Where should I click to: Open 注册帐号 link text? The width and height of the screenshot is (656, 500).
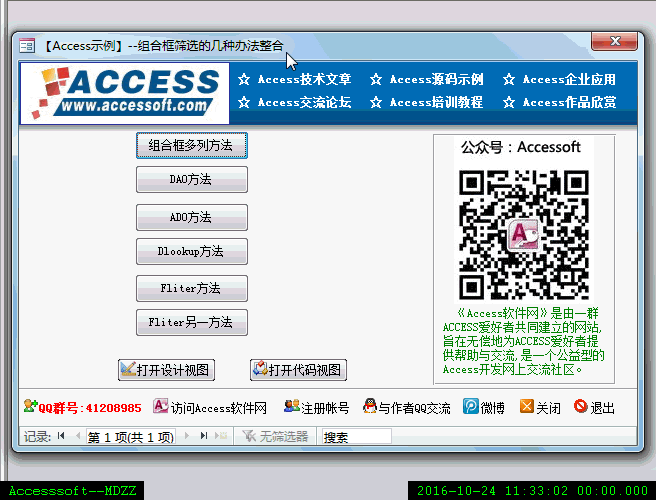point(325,408)
